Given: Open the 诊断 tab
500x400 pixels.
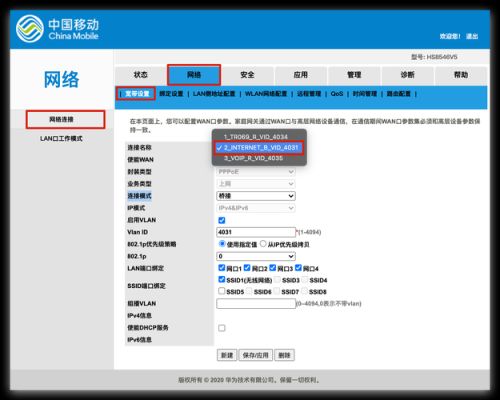Looking at the screenshot, I should click(407, 75).
